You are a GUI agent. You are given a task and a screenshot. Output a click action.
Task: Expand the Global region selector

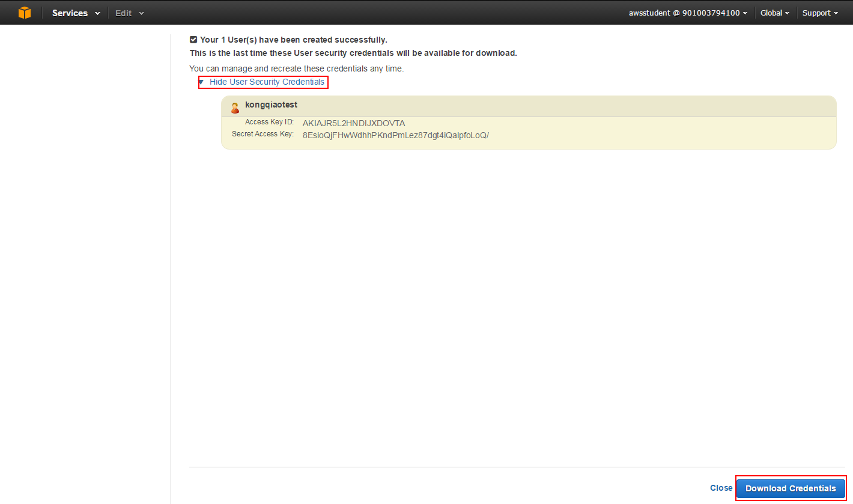pyautogui.click(x=774, y=13)
